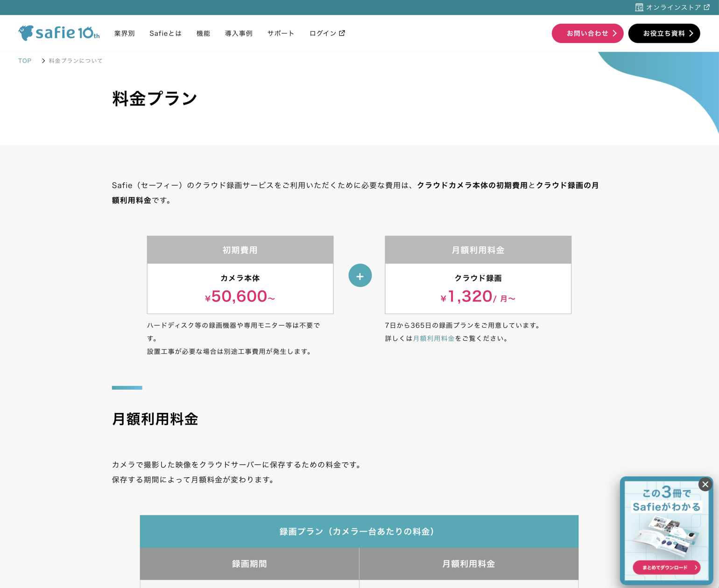Open the Safieとは menu

click(166, 33)
